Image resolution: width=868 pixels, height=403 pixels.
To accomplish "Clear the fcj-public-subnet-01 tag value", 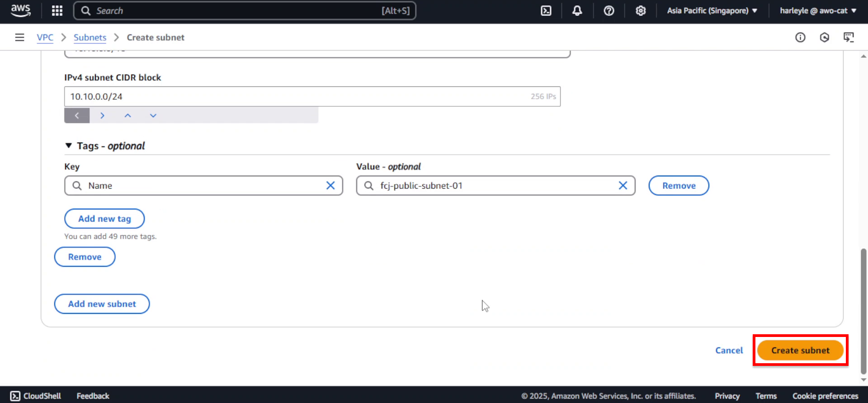I will (623, 185).
